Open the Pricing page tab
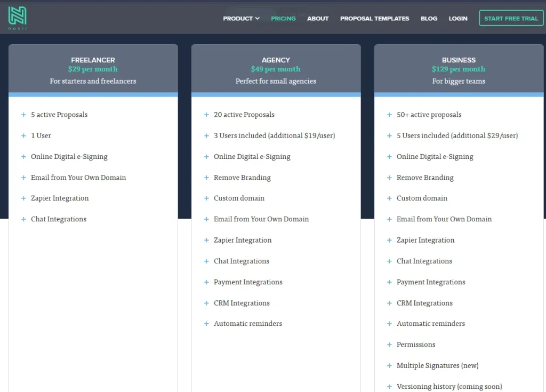The height and width of the screenshot is (392, 546). 283,19
